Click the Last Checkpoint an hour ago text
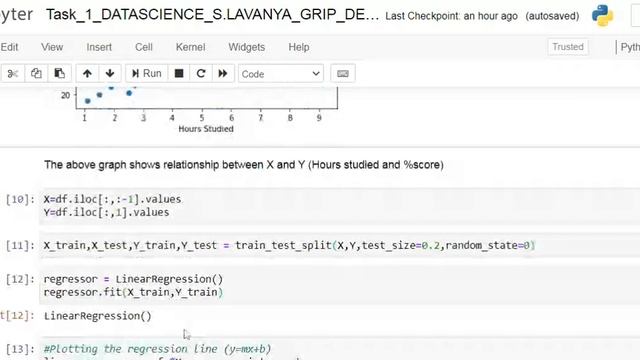This screenshot has height=360, width=640. tap(451, 16)
